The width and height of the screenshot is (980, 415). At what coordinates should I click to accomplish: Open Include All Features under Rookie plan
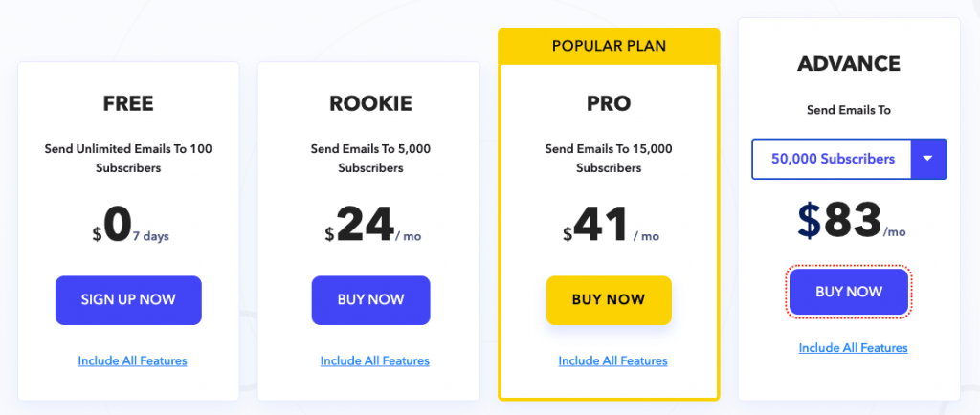[x=375, y=360]
